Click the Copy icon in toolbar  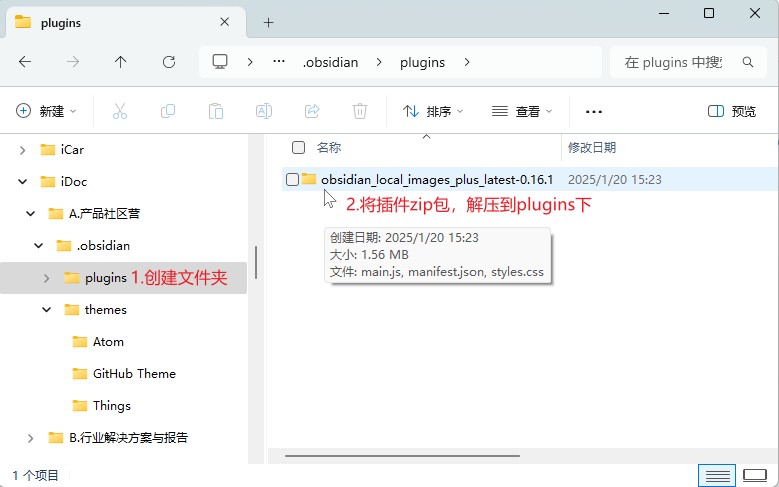coord(168,111)
